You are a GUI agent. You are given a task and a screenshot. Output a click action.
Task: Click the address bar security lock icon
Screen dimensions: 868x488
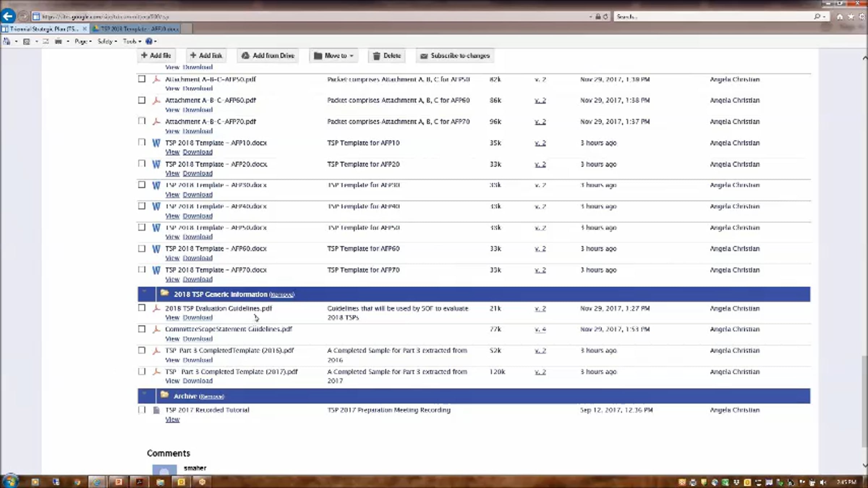point(598,17)
